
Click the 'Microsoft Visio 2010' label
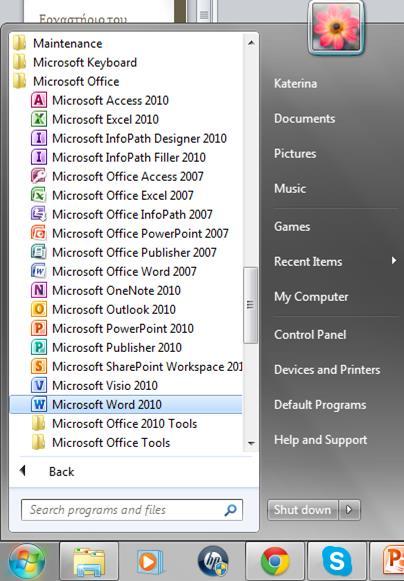105,385
